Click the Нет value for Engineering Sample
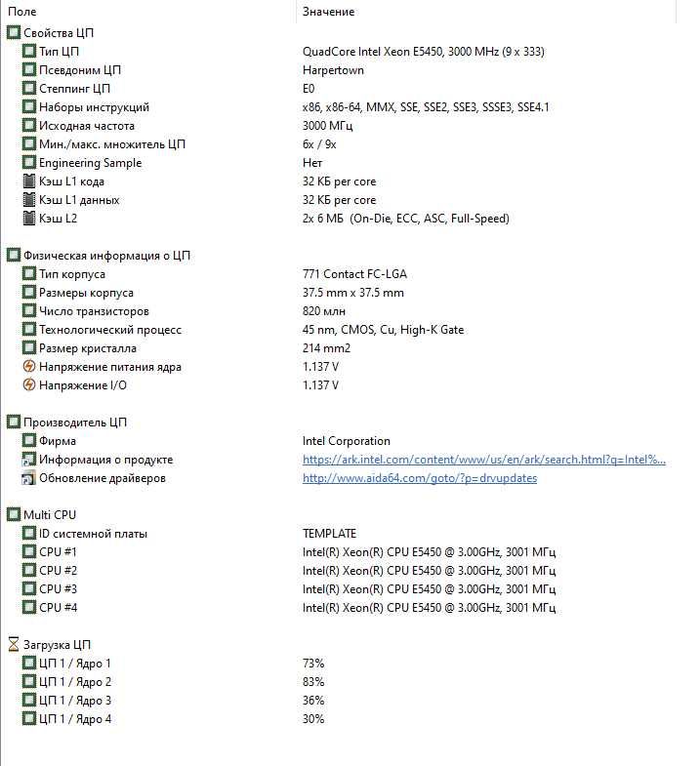The width and height of the screenshot is (700, 766). [x=312, y=163]
